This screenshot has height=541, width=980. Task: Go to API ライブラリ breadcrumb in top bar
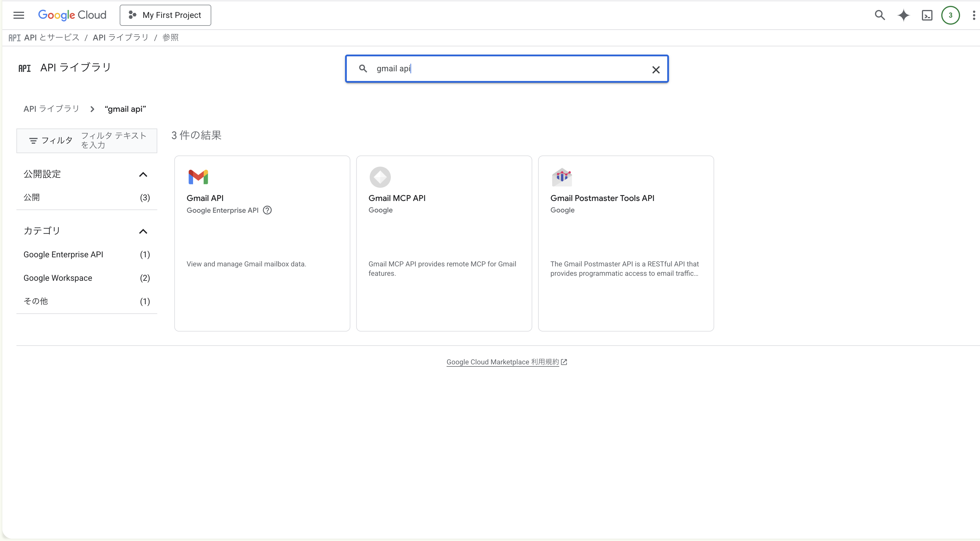pyautogui.click(x=121, y=38)
